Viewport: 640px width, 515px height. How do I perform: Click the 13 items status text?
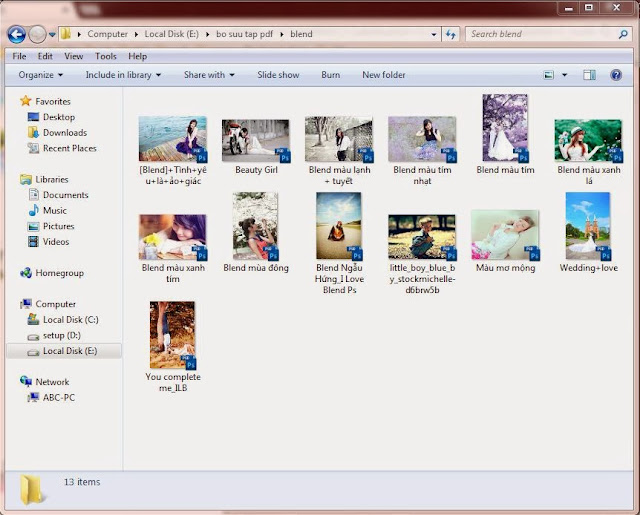(x=82, y=482)
